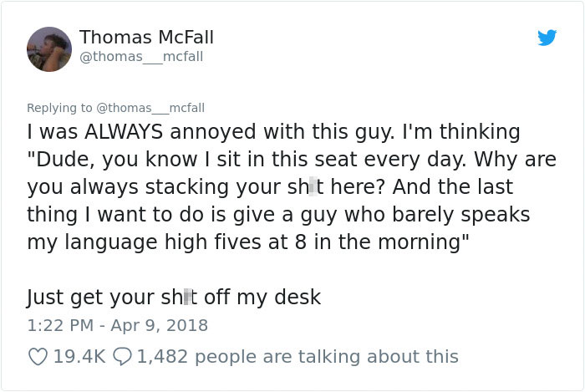Click the Twitter bird logo
The width and height of the screenshot is (585, 392).
pos(547,38)
